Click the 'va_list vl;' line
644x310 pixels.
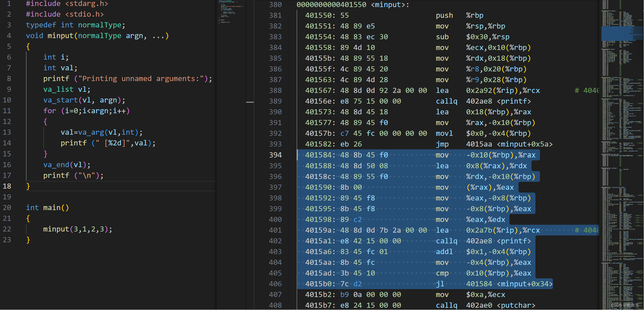(x=67, y=89)
